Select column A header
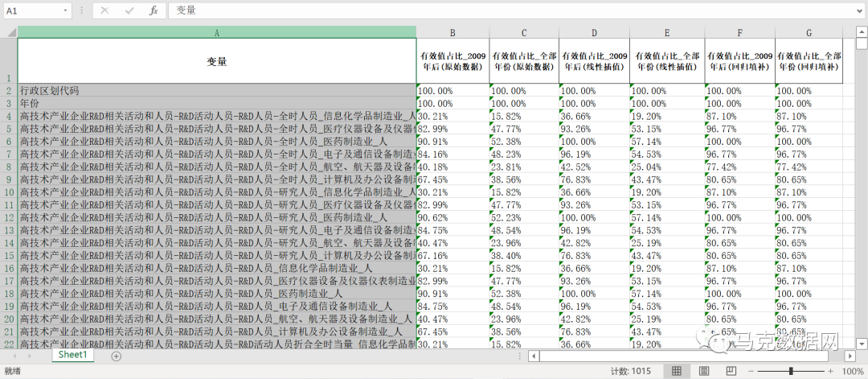Viewport: 868px width, 379px height. [217, 32]
